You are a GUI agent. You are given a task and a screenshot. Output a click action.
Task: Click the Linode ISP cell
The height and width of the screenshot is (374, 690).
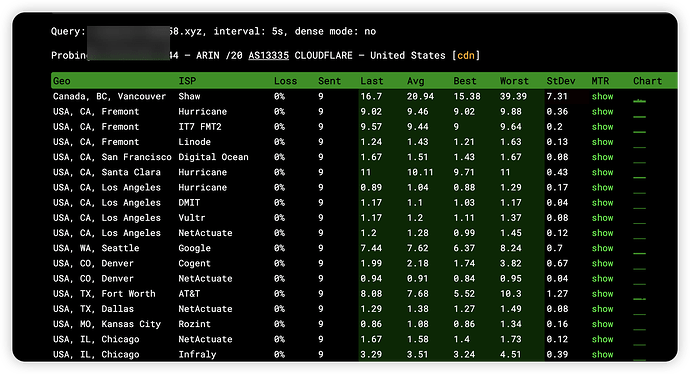click(195, 142)
